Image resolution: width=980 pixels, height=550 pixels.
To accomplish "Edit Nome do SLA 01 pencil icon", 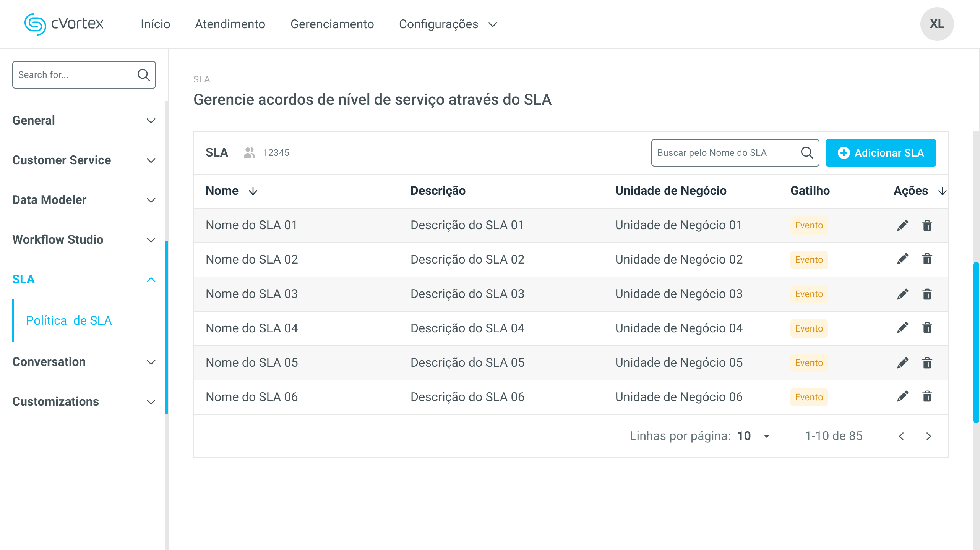I will (x=902, y=225).
